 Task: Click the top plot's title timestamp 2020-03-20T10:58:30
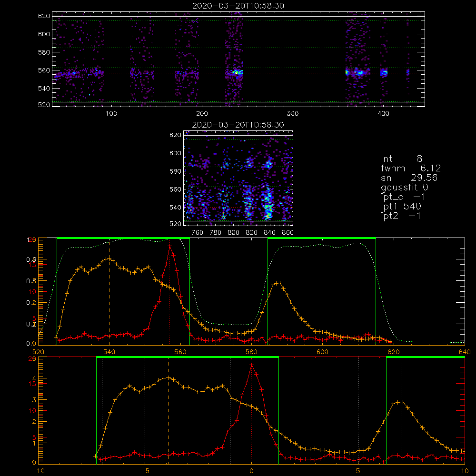238,6
